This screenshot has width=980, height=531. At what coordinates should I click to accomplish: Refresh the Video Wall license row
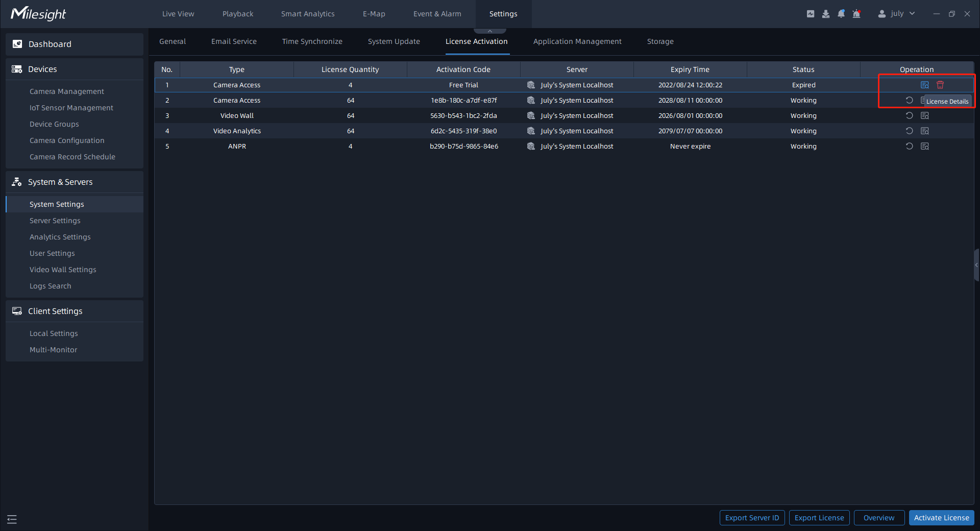coord(909,116)
